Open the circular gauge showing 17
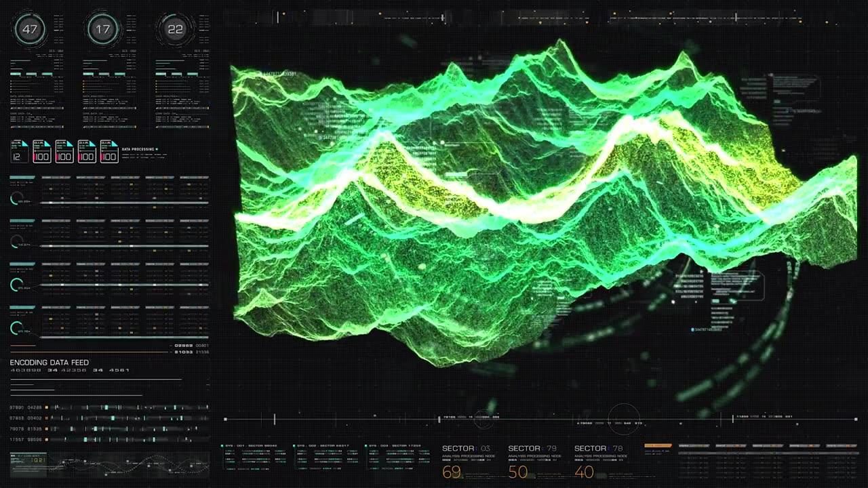Image resolution: width=868 pixels, height=488 pixels. coord(103,29)
